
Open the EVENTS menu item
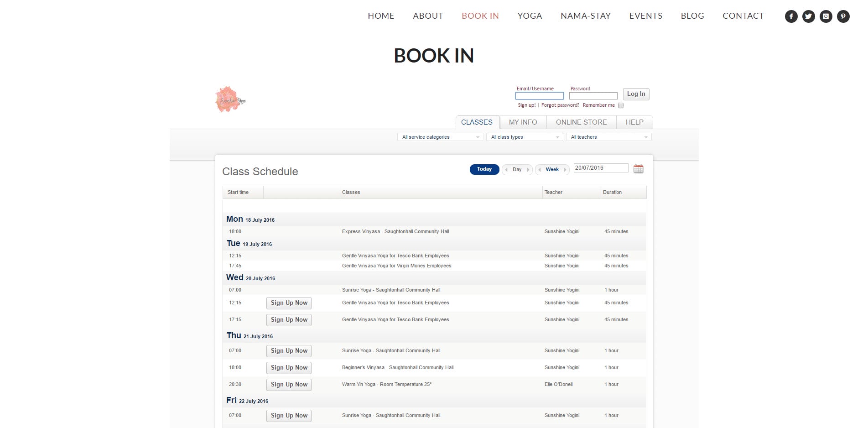pyautogui.click(x=645, y=16)
